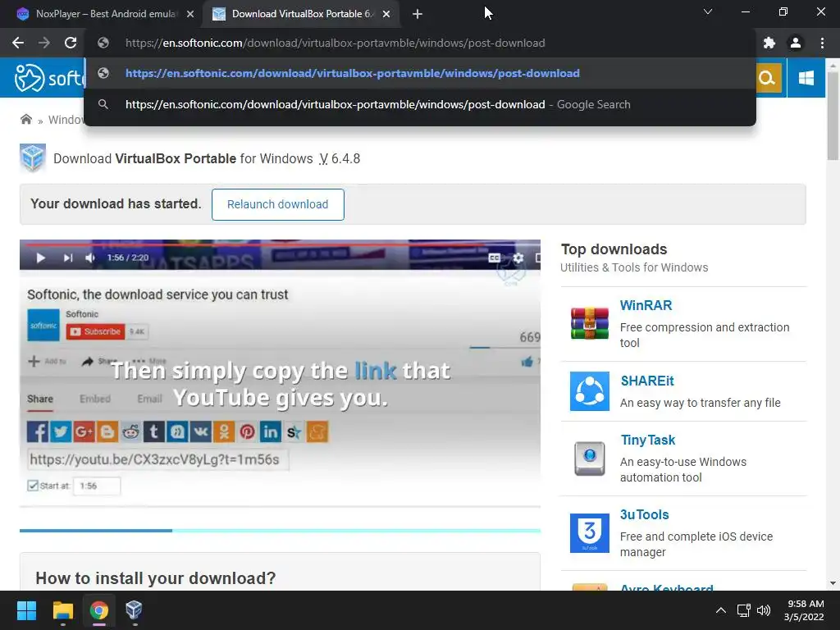Toggle closed captions CC on video
This screenshot has width=840, height=630.
[x=495, y=258]
